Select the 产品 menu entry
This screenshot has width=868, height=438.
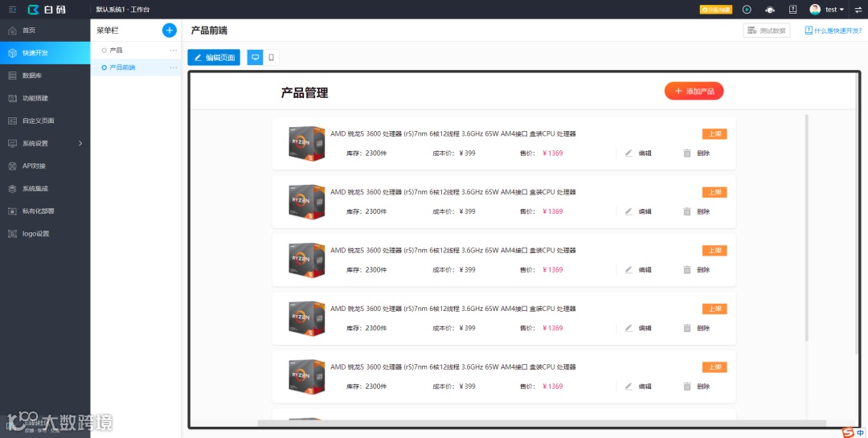(x=136, y=51)
